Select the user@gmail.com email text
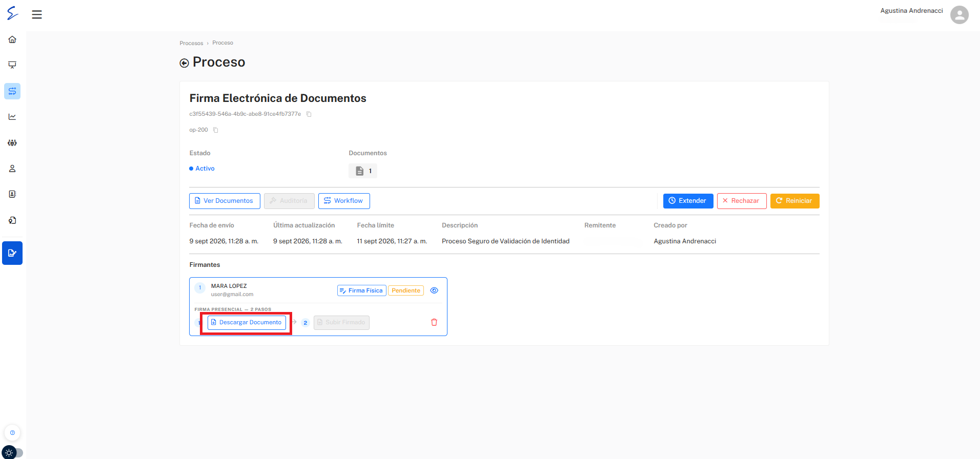 click(232, 295)
